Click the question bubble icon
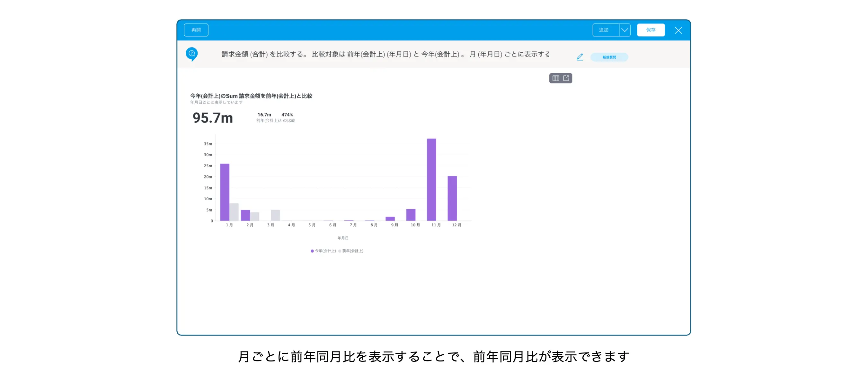Screen dimensions: 868x391 (x=191, y=54)
